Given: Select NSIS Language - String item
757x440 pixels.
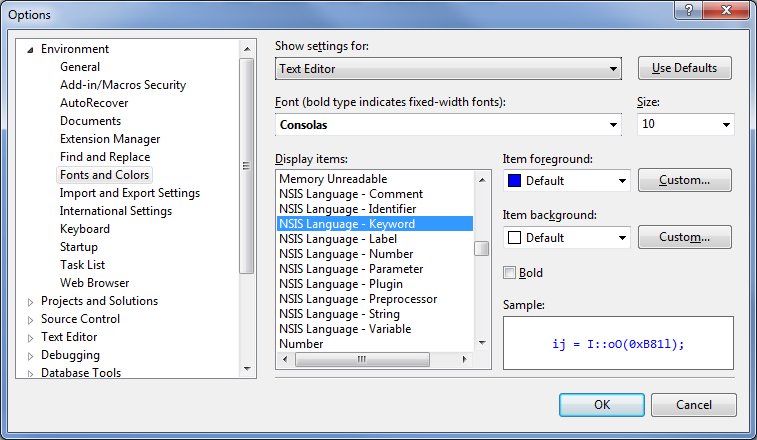Looking at the screenshot, I should tap(375, 313).
